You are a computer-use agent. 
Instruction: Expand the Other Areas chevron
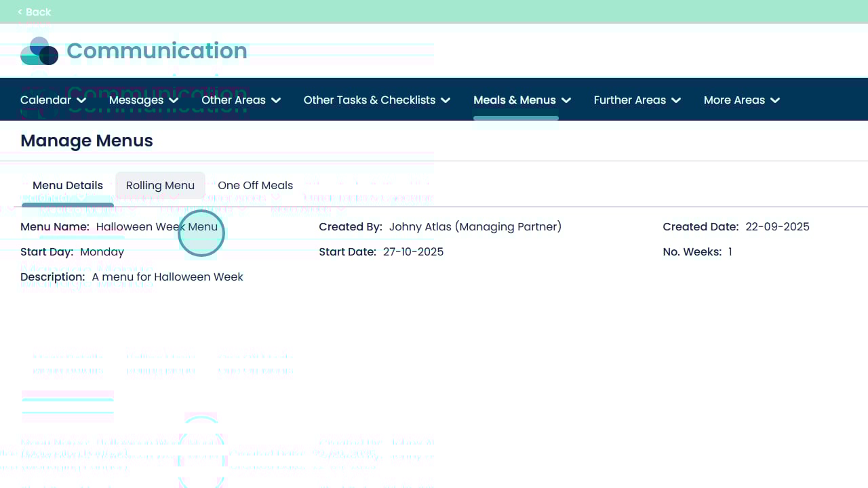tap(276, 100)
